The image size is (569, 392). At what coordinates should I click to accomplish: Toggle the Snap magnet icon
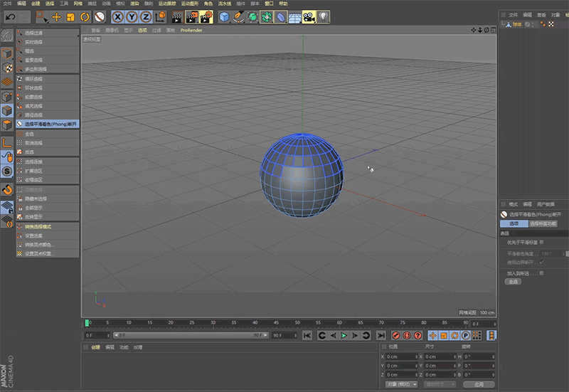[7, 189]
